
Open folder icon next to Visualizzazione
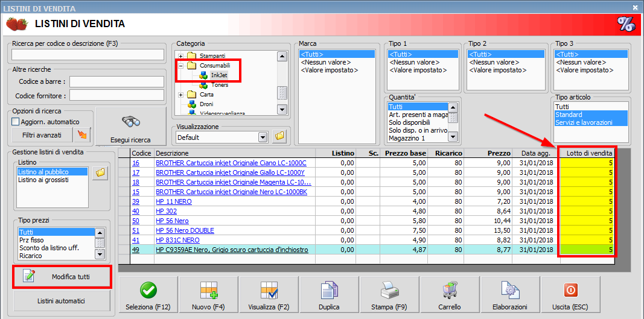[279, 137]
